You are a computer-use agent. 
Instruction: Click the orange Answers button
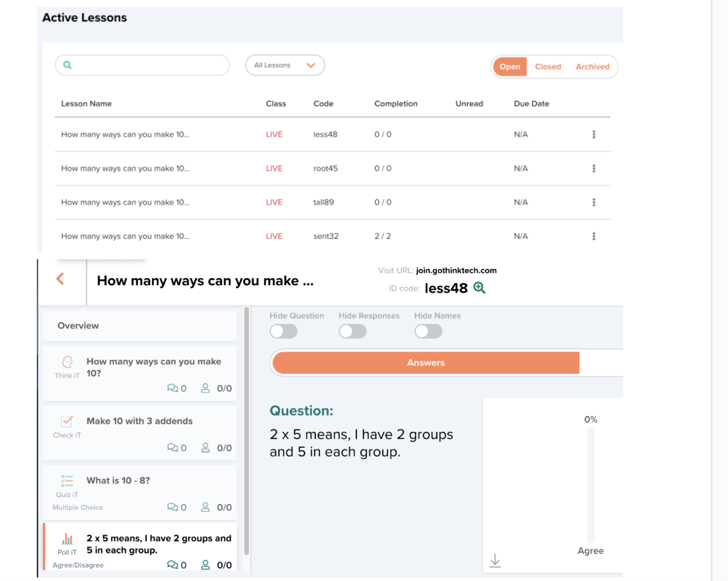pos(425,362)
